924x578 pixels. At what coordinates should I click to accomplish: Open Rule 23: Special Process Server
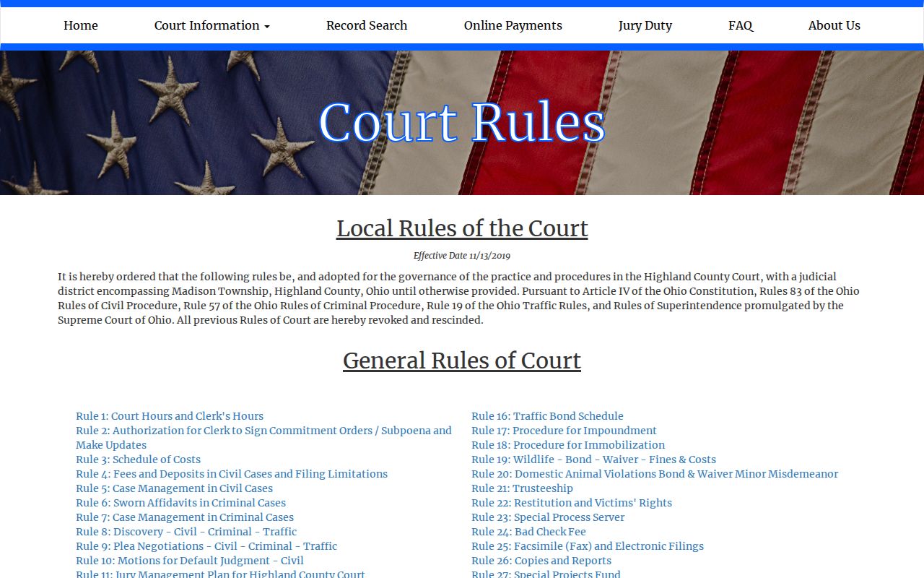pyautogui.click(x=548, y=517)
